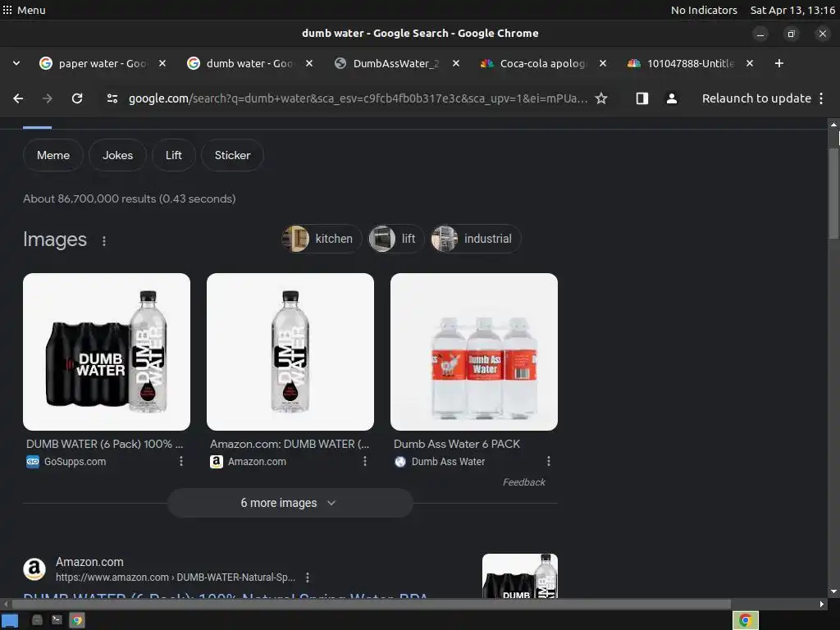Open the Menu applications grid icon
This screenshot has height=630, width=840.
click(x=7, y=10)
